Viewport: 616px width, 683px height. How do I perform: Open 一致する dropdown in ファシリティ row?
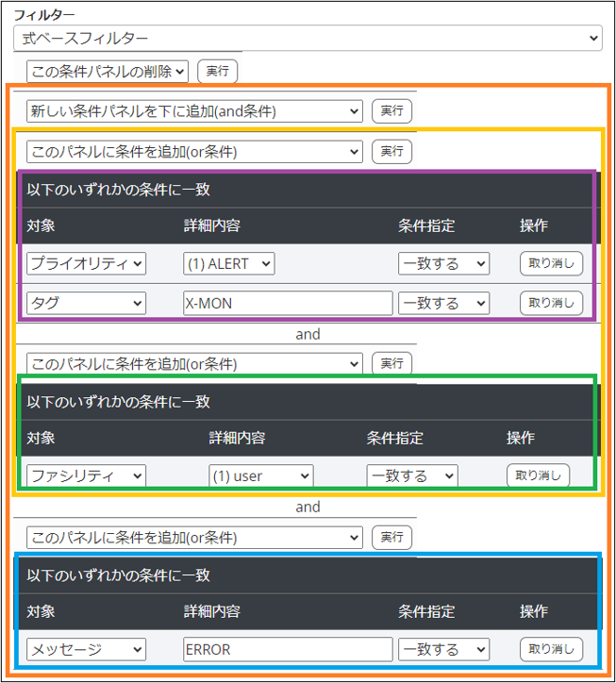tap(412, 475)
